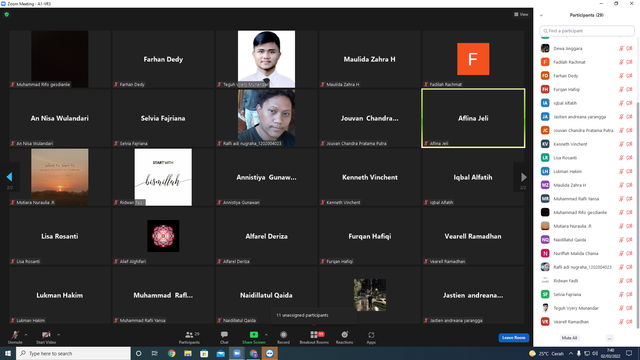Click Fadilah Rachmat's orange F avatar in list
The image size is (640, 360).
tap(545, 62)
